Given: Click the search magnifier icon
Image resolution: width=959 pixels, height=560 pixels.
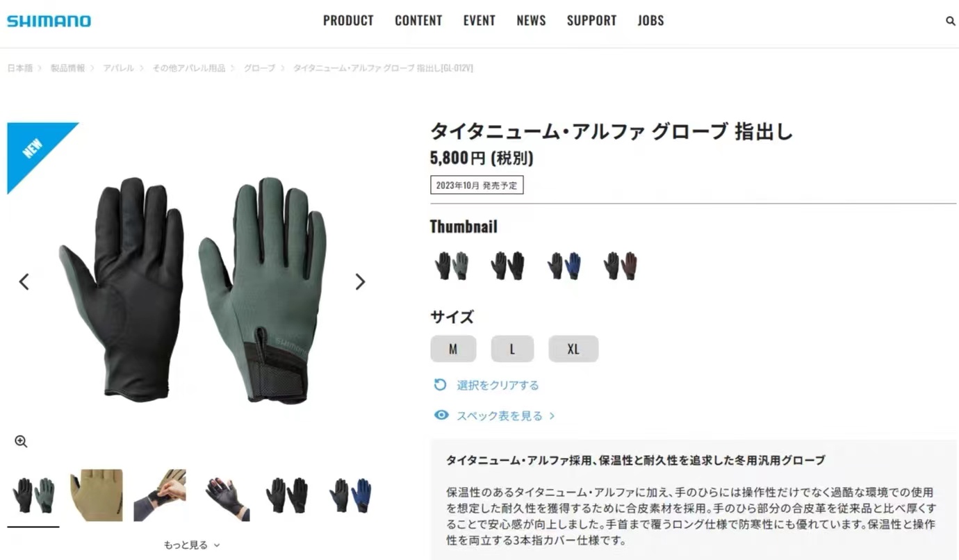Looking at the screenshot, I should coord(951,22).
